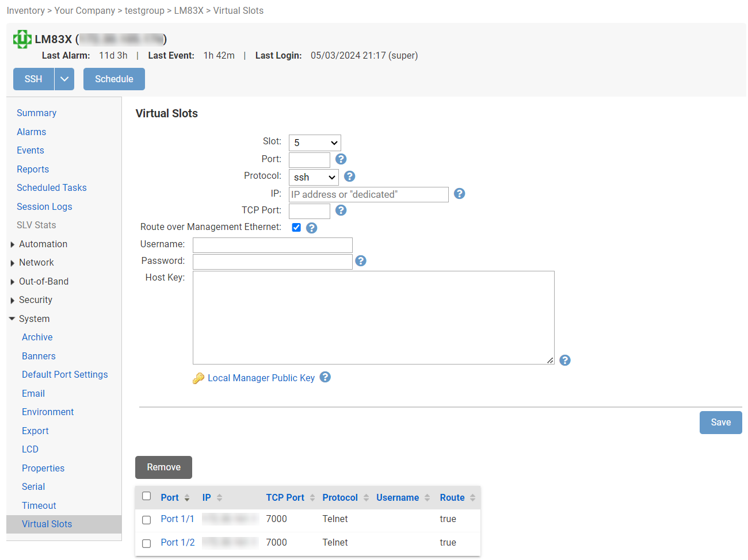This screenshot has width=748, height=560.
Task: Click into the Username input field
Action: [272, 246]
